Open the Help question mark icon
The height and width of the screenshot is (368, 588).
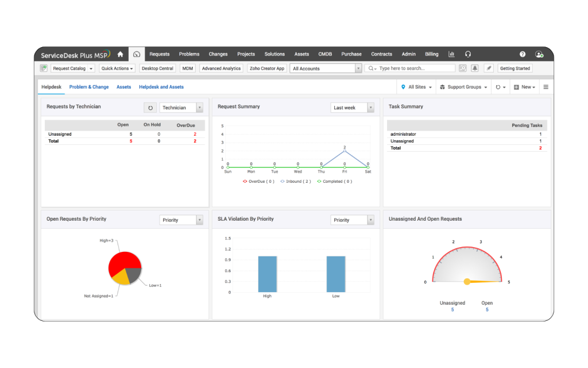tap(523, 54)
